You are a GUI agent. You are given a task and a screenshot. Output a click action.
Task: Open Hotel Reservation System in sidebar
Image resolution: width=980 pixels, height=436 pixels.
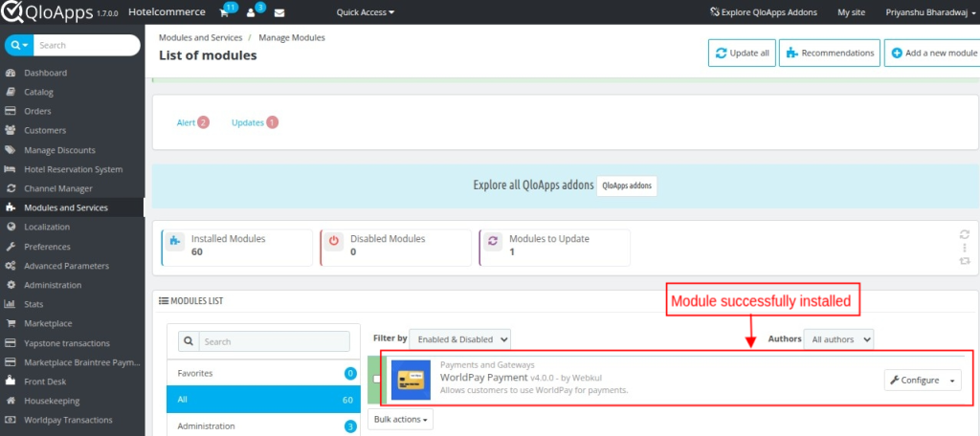click(x=73, y=169)
